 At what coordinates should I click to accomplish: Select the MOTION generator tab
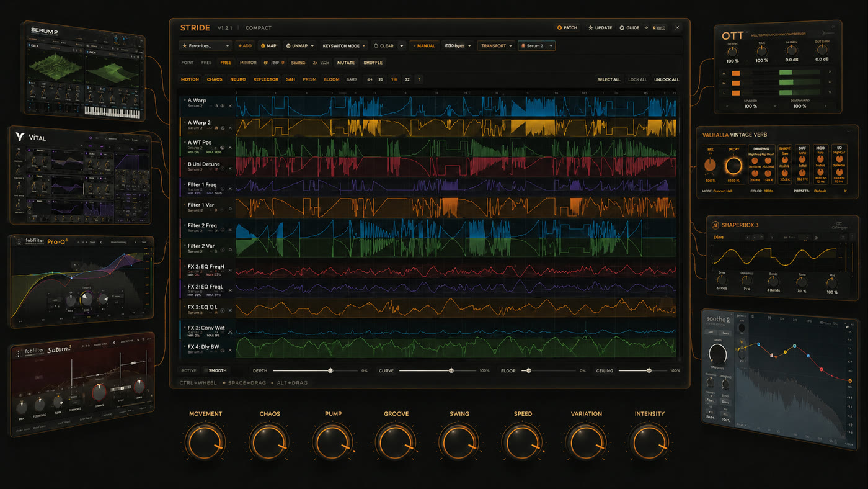point(190,79)
